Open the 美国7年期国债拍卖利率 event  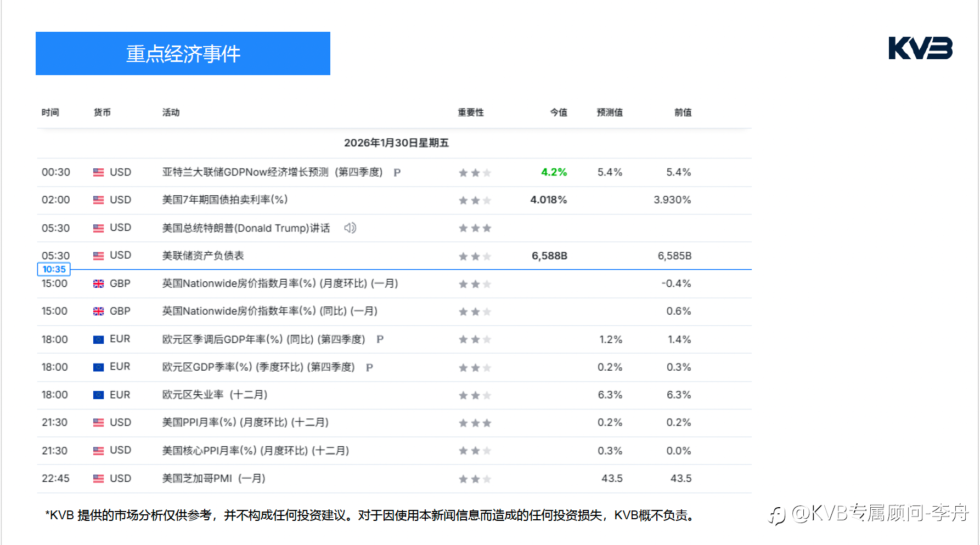pyautogui.click(x=225, y=200)
